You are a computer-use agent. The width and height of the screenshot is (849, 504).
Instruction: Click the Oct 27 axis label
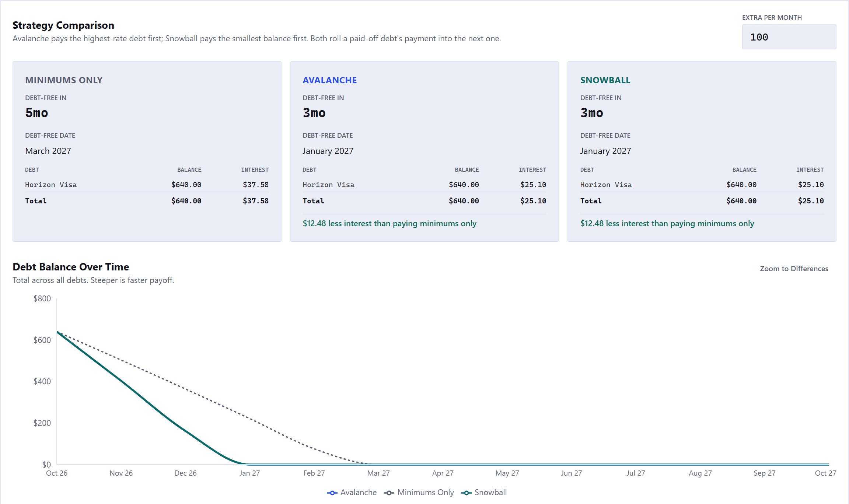pos(825,473)
